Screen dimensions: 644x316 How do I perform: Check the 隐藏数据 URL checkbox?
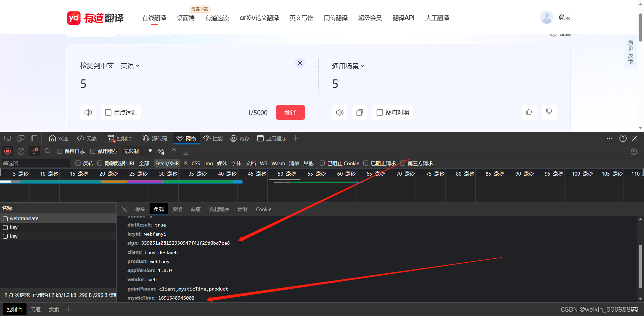100,163
